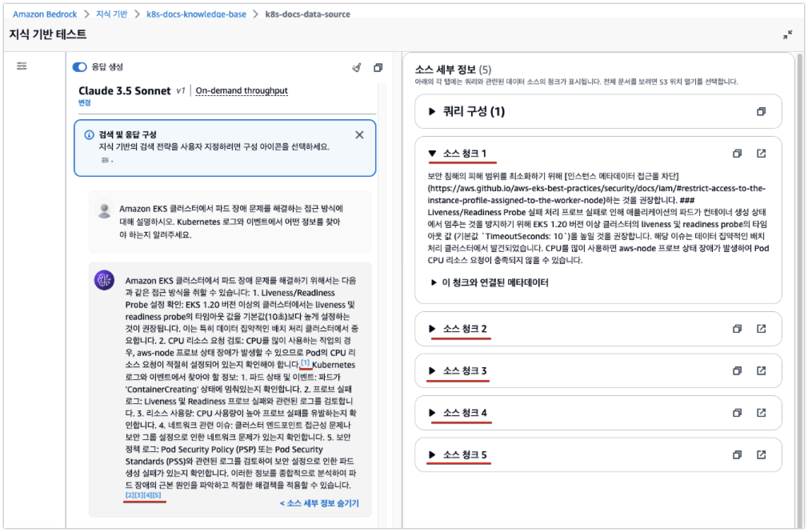Click 소스 세부 정보 숨기기 link

pos(319,503)
